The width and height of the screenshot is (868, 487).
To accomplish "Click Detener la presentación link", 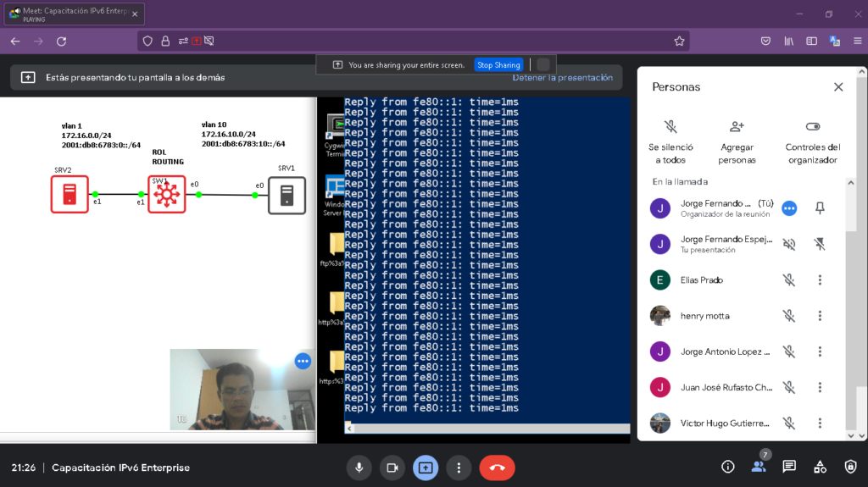I will [562, 78].
